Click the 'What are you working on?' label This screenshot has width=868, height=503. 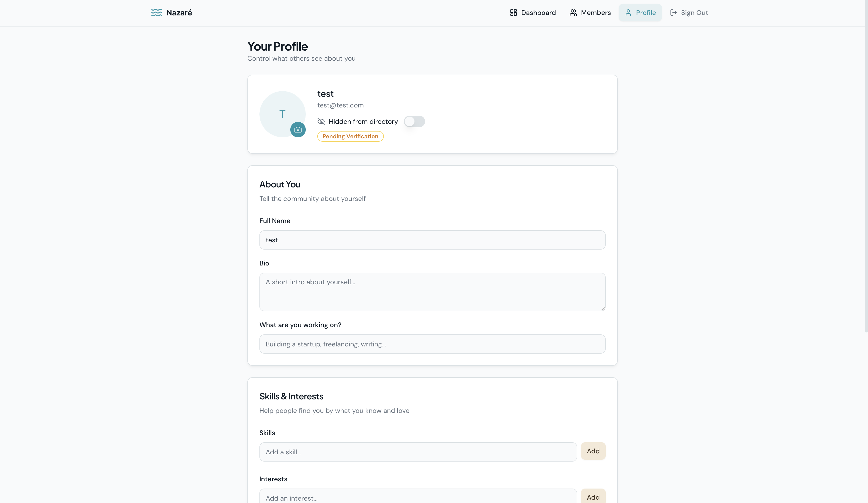pyautogui.click(x=300, y=325)
